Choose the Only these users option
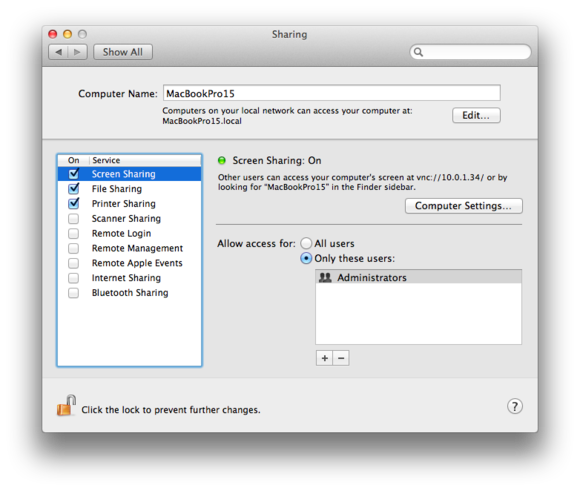This screenshot has height=491, width=580. click(x=306, y=258)
